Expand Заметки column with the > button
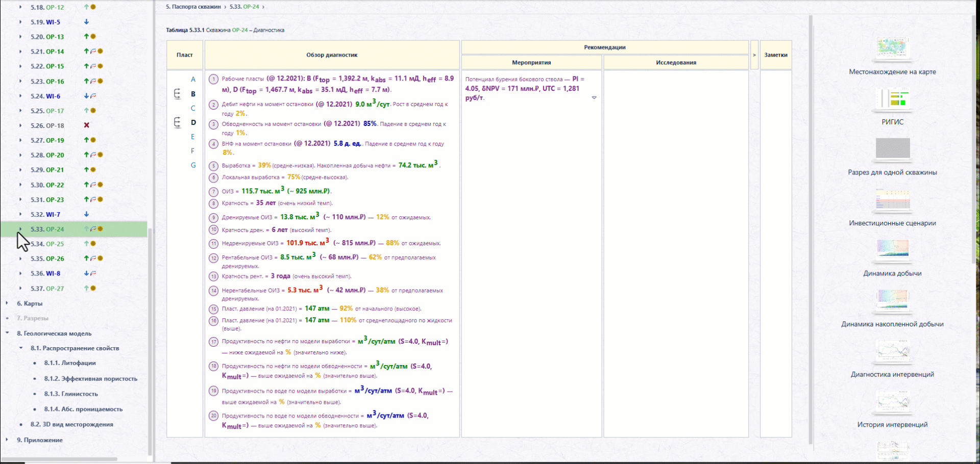The image size is (980, 464). (x=754, y=55)
